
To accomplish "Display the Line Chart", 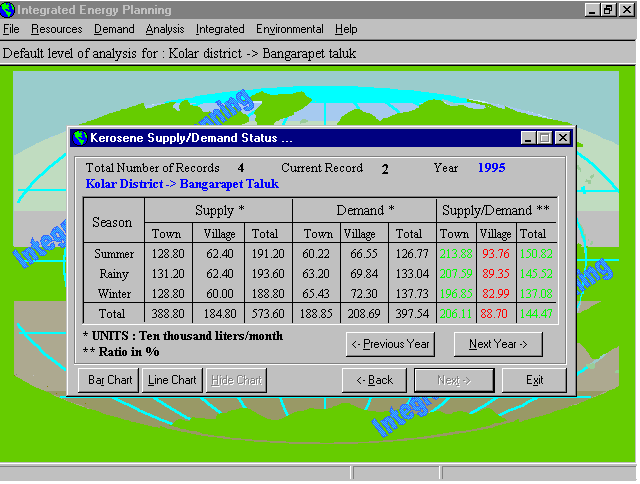I will click(172, 380).
